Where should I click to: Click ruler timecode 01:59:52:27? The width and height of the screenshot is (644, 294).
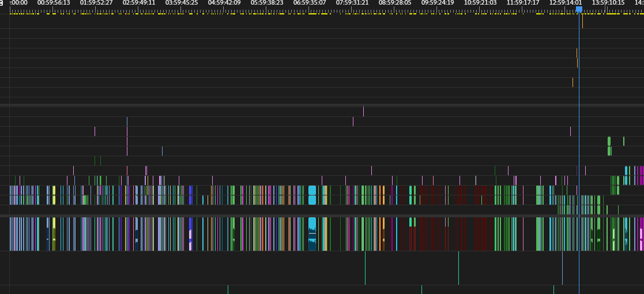click(96, 3)
